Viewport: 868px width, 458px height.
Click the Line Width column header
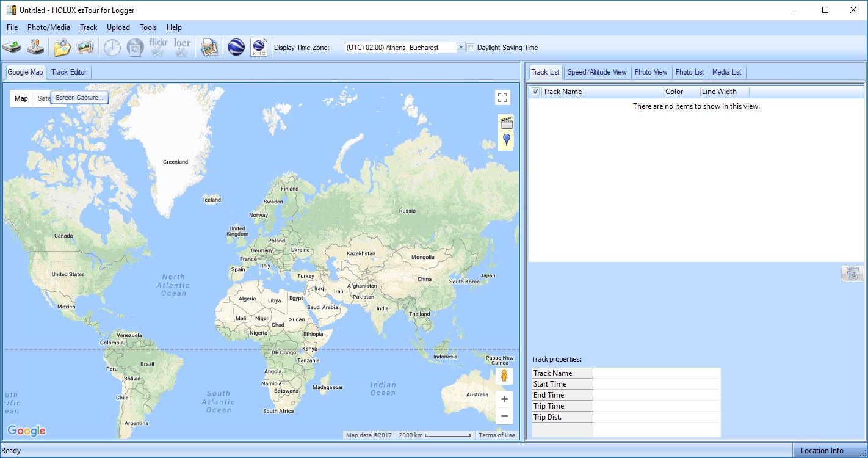click(724, 92)
